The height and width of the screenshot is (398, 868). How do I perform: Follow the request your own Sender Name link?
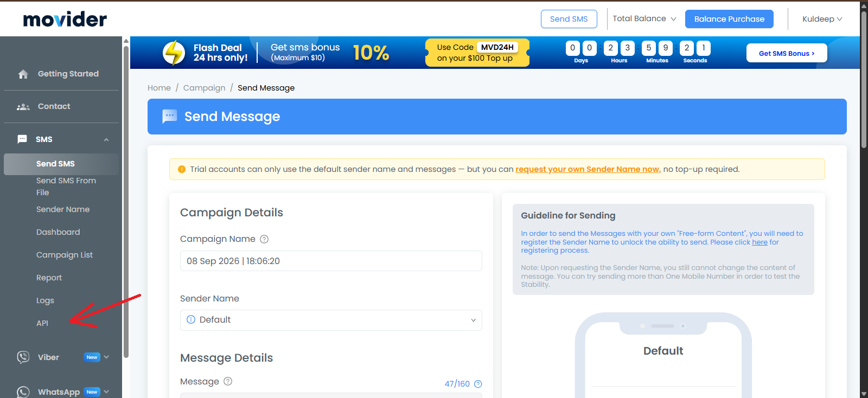click(588, 169)
